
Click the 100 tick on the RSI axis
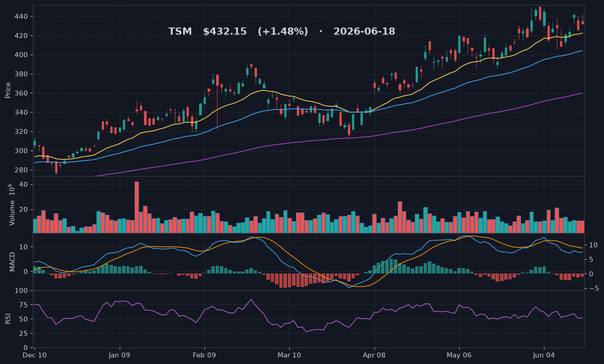(22, 291)
